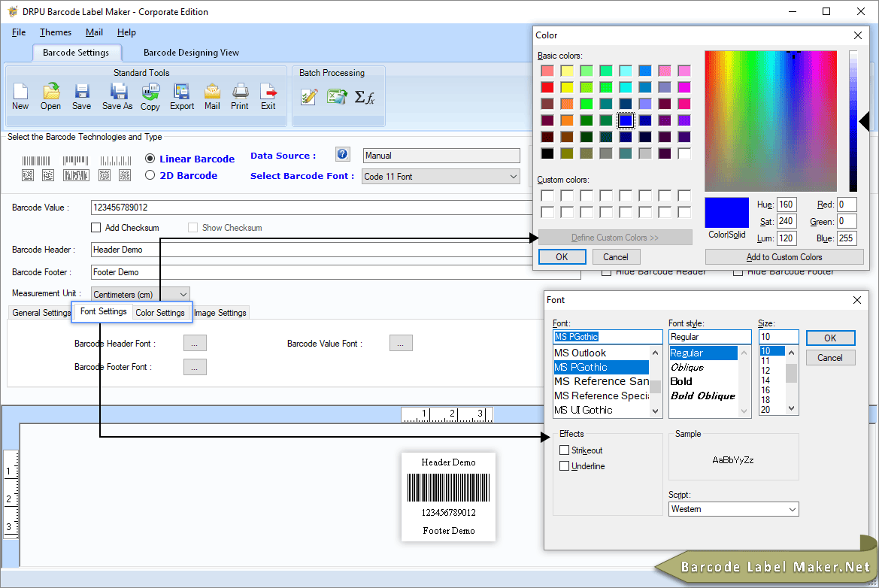Click the luminance slider bar
Image resolution: width=879 pixels, height=588 pixels.
tap(853, 121)
